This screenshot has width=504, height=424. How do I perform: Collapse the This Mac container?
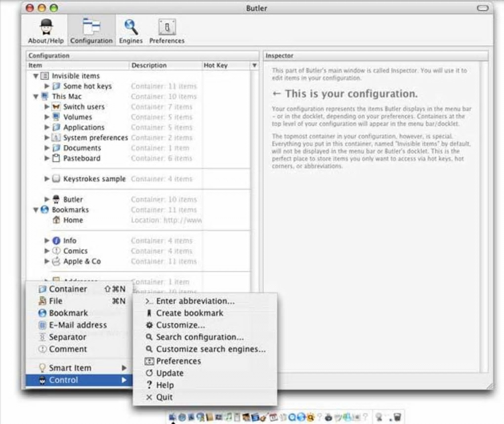[36, 97]
